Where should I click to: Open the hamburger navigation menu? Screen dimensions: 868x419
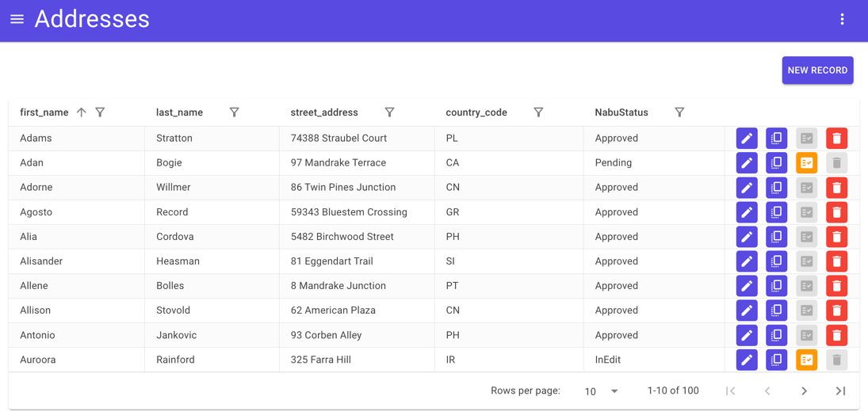[17, 19]
